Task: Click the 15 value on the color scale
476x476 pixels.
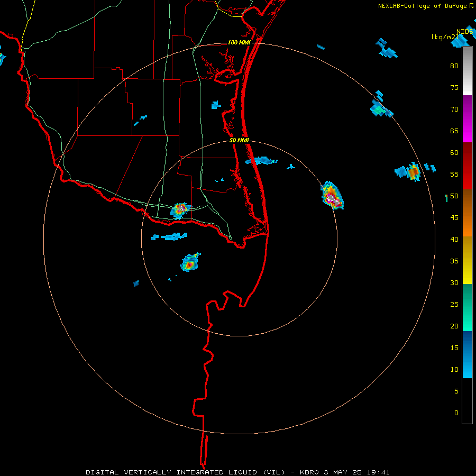Action: (454, 347)
